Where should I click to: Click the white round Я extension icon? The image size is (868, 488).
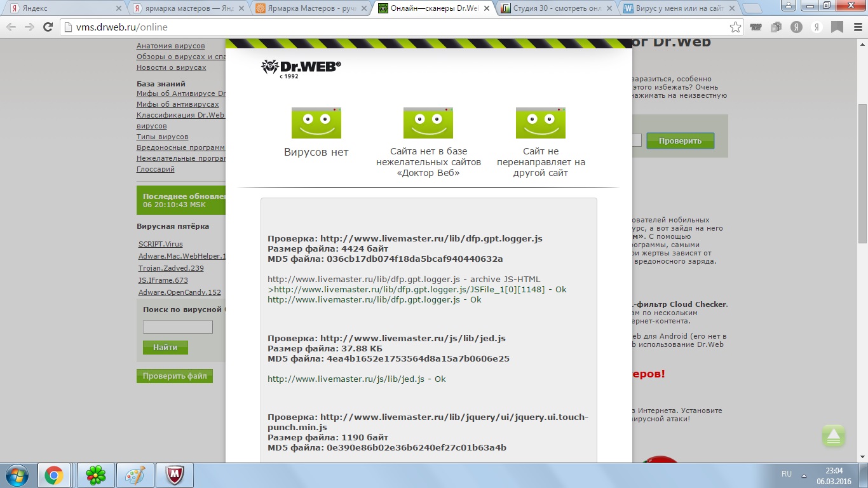(817, 27)
